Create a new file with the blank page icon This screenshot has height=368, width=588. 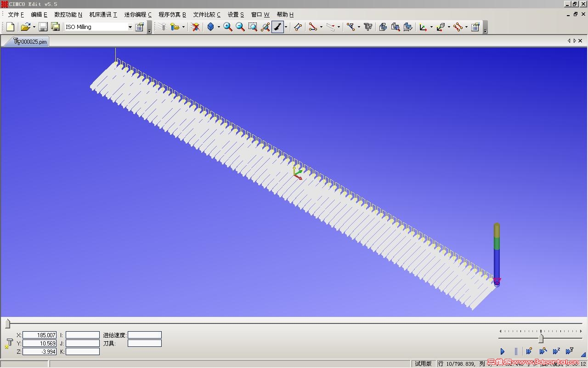10,27
